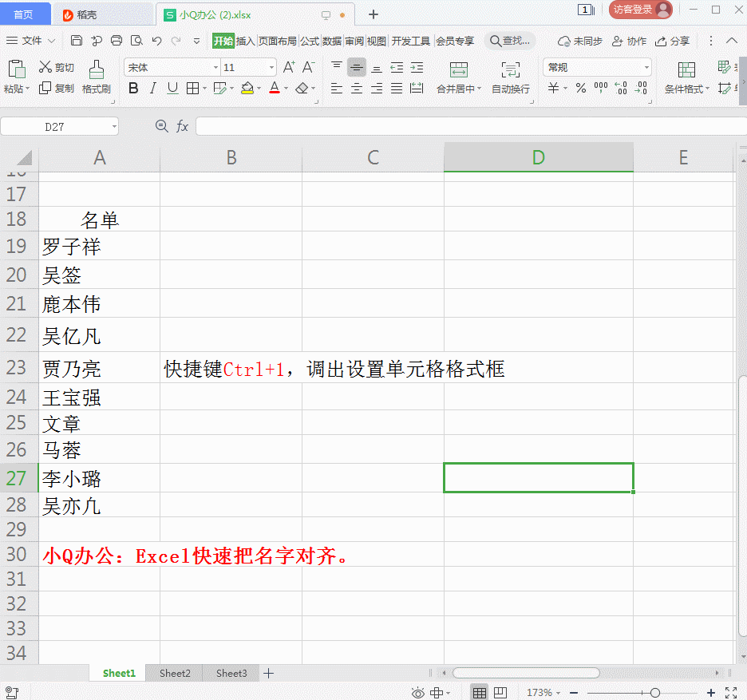Switch to Sheet3 tab

pyautogui.click(x=231, y=674)
